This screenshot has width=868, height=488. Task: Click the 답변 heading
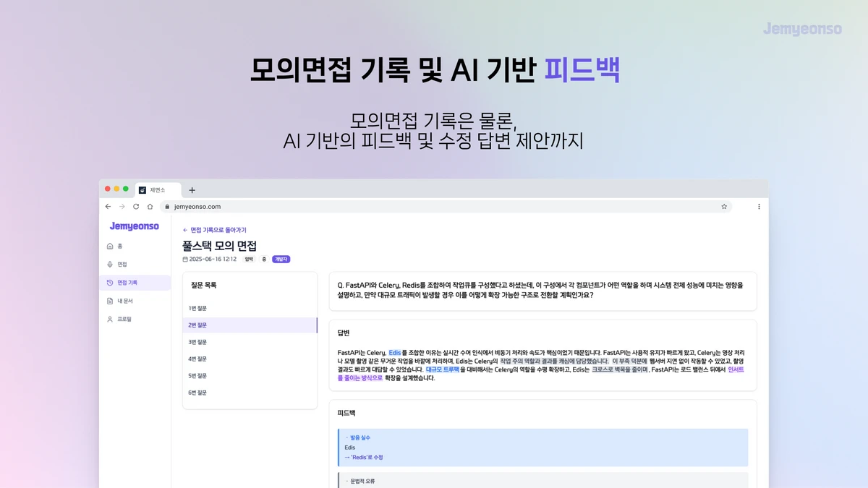[344, 333]
